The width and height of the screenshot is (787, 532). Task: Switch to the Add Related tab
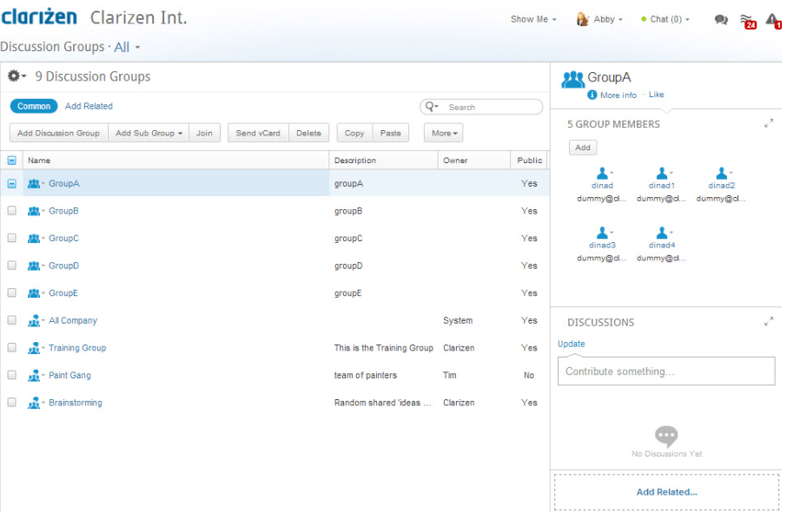click(89, 106)
